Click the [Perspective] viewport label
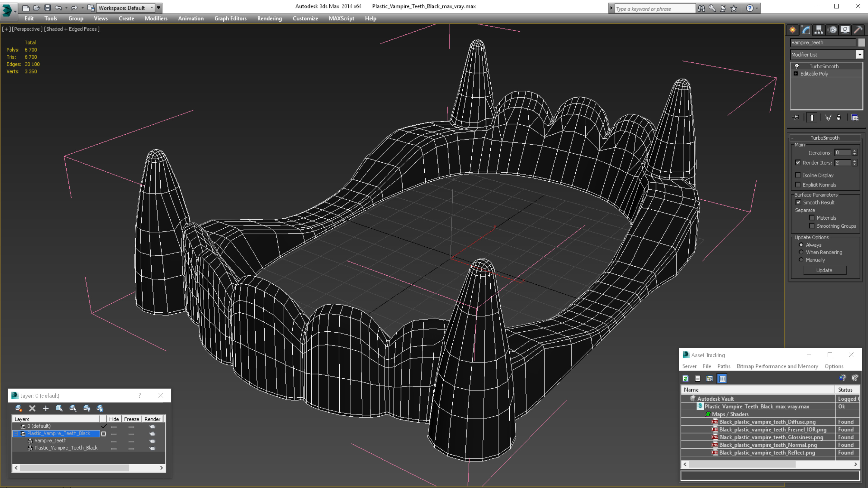868x488 pixels. (27, 29)
